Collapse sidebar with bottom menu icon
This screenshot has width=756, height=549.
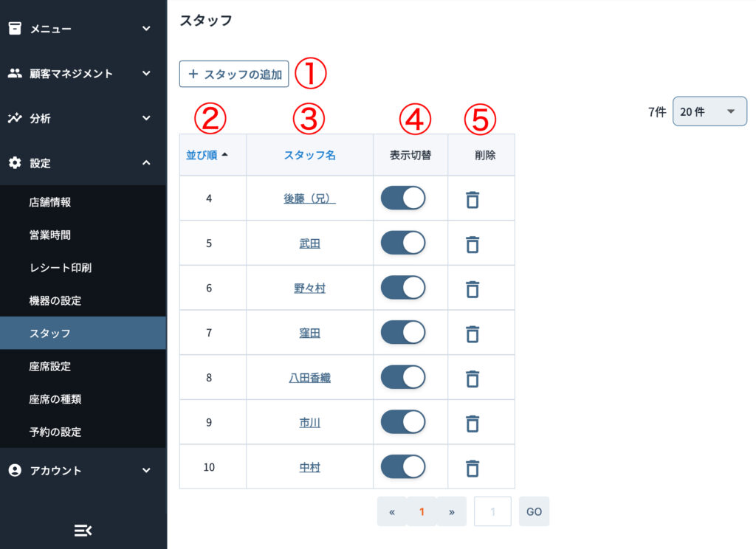pyautogui.click(x=83, y=530)
